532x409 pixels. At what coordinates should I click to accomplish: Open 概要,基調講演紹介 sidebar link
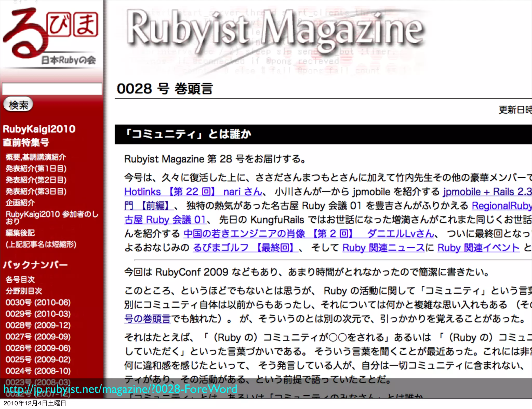[x=36, y=157]
